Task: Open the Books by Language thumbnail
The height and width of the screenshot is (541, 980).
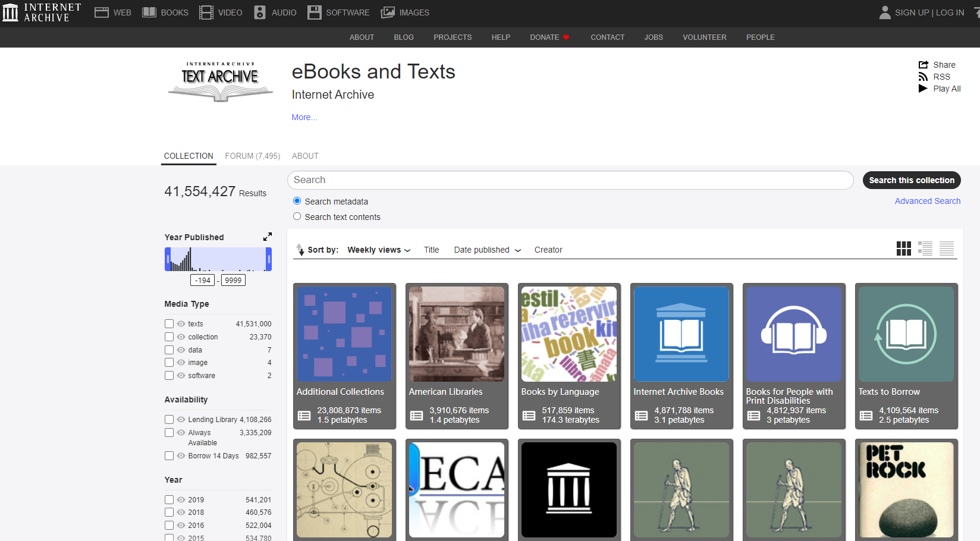Action: (569, 334)
